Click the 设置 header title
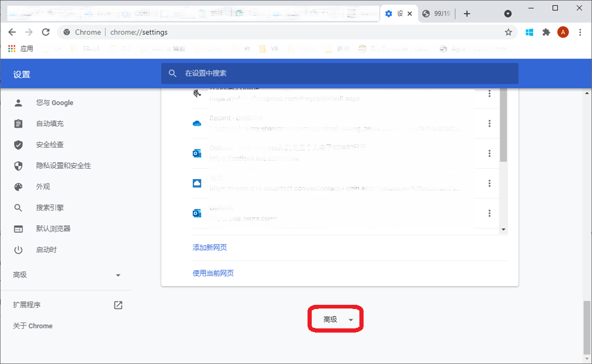Image resolution: width=592 pixels, height=364 pixels. pyautogui.click(x=21, y=74)
